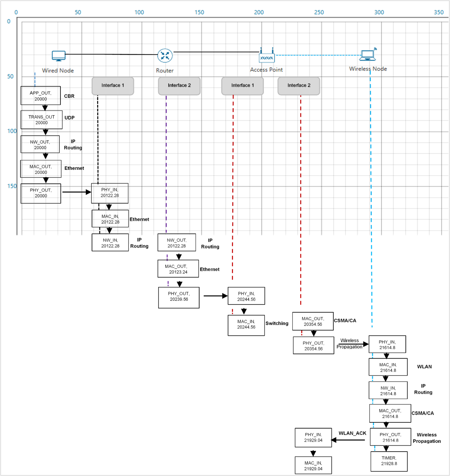Select the Router icon
This screenshot has height=476, width=450.
point(165,56)
